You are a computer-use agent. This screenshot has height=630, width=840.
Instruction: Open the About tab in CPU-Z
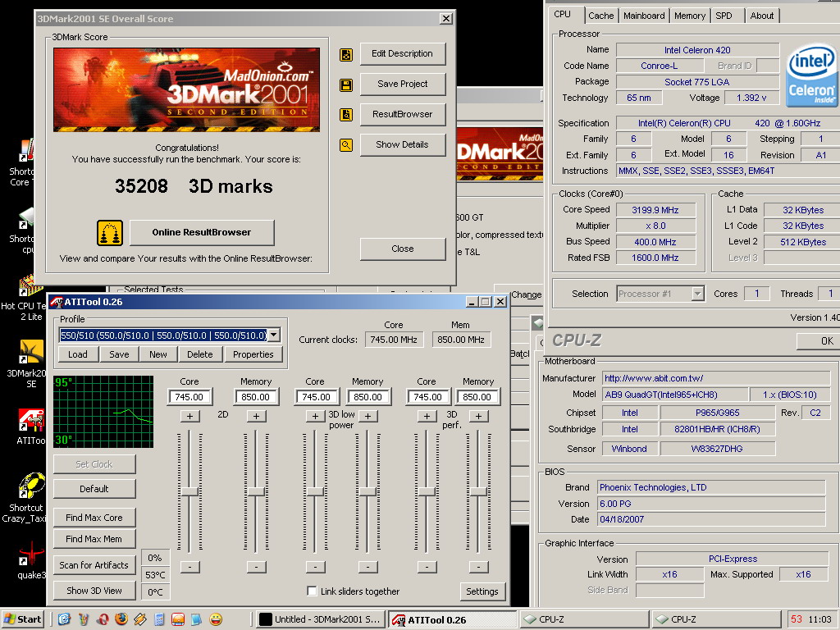(x=761, y=16)
